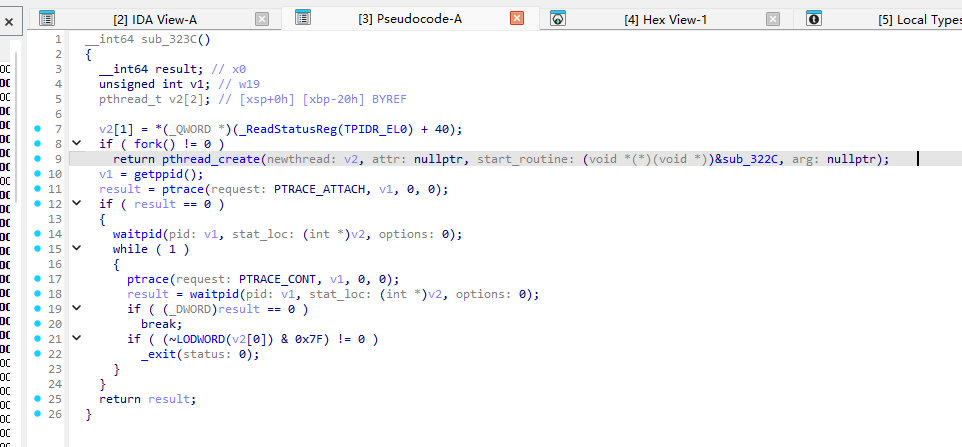Screen dimensions: 962x447
Task: Close the left panel with the X button
Action: (9, 22)
